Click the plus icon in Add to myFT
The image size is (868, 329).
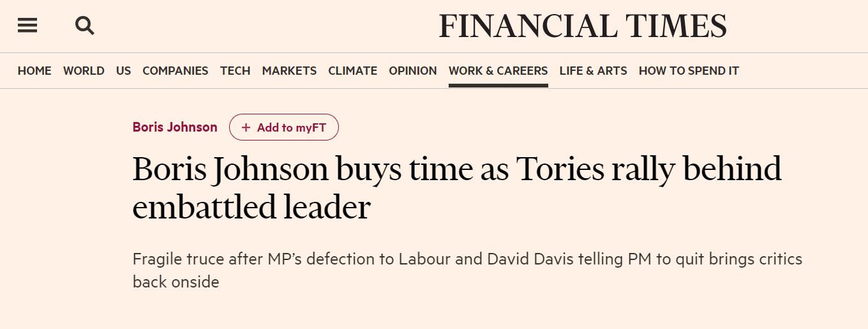(x=246, y=128)
